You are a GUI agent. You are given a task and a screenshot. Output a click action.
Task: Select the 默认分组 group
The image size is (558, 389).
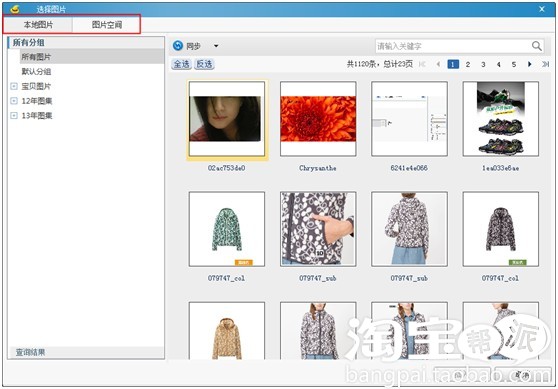pos(36,71)
